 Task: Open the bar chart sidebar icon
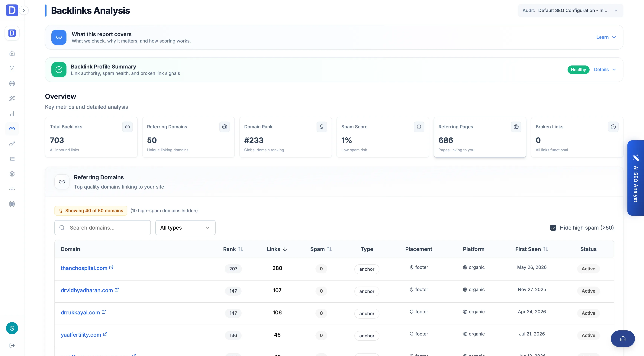point(12,114)
